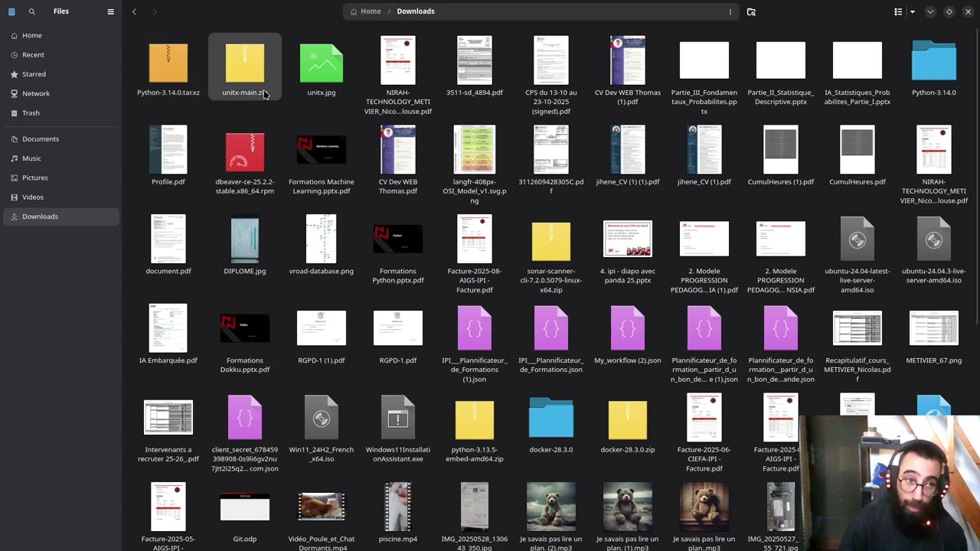Select the Git.odp presentation thumbnail

coord(245,507)
